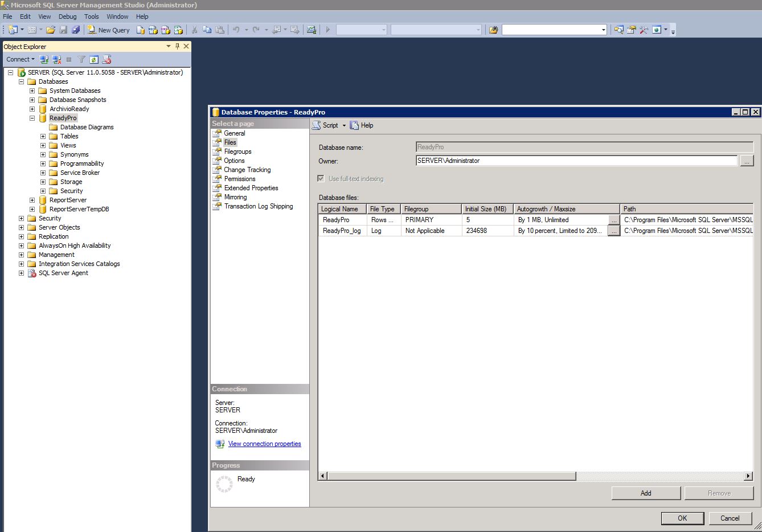Open the Object Explorer window position dropdown

click(169, 46)
